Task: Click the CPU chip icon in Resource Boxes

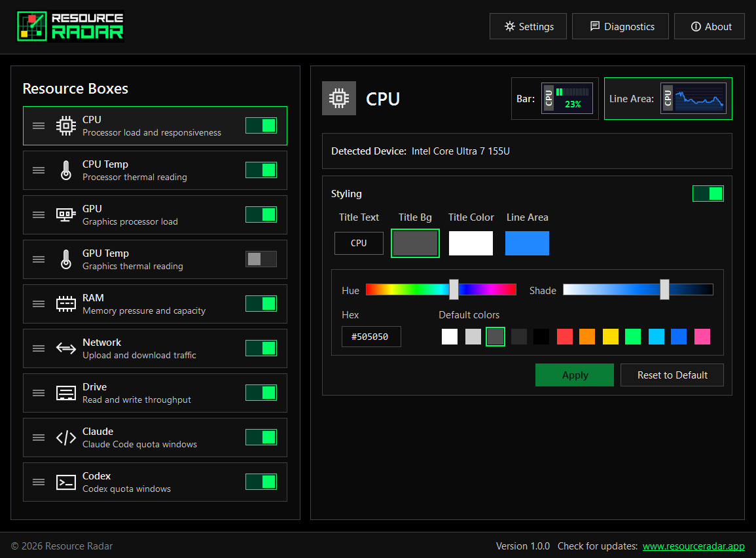Action: pos(66,126)
